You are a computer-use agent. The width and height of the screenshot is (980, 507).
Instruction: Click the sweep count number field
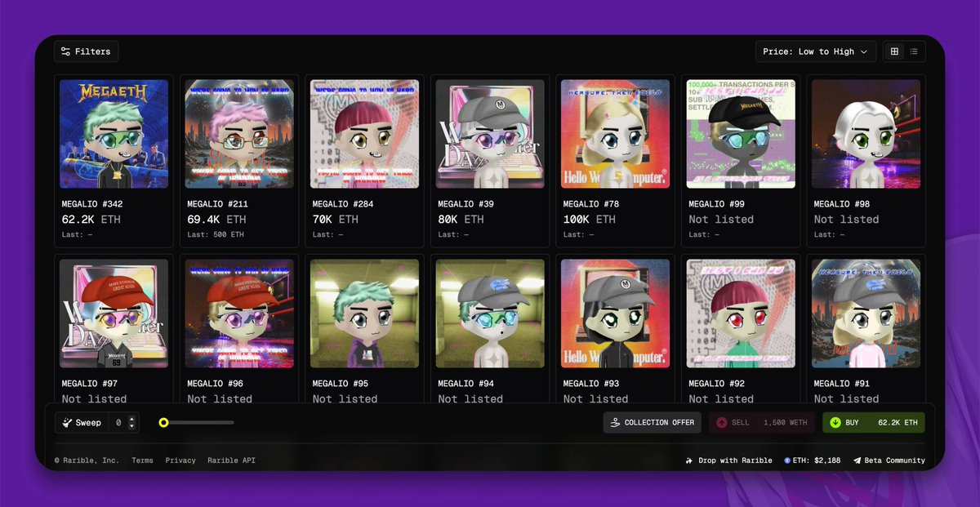pos(118,422)
